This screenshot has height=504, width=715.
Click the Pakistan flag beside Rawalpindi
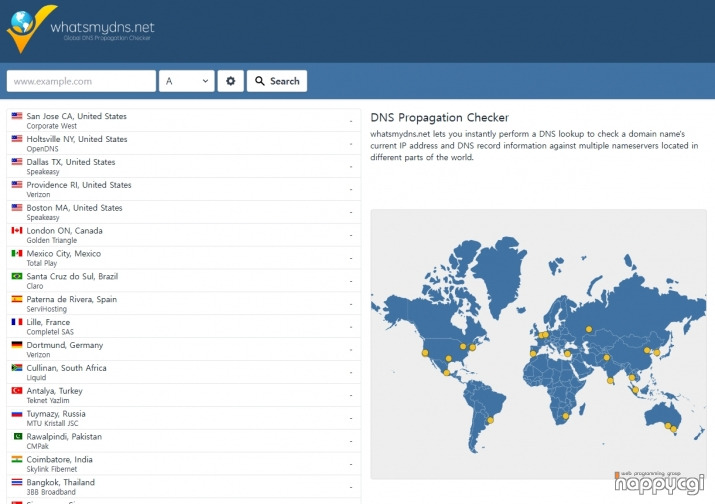pyautogui.click(x=17, y=436)
